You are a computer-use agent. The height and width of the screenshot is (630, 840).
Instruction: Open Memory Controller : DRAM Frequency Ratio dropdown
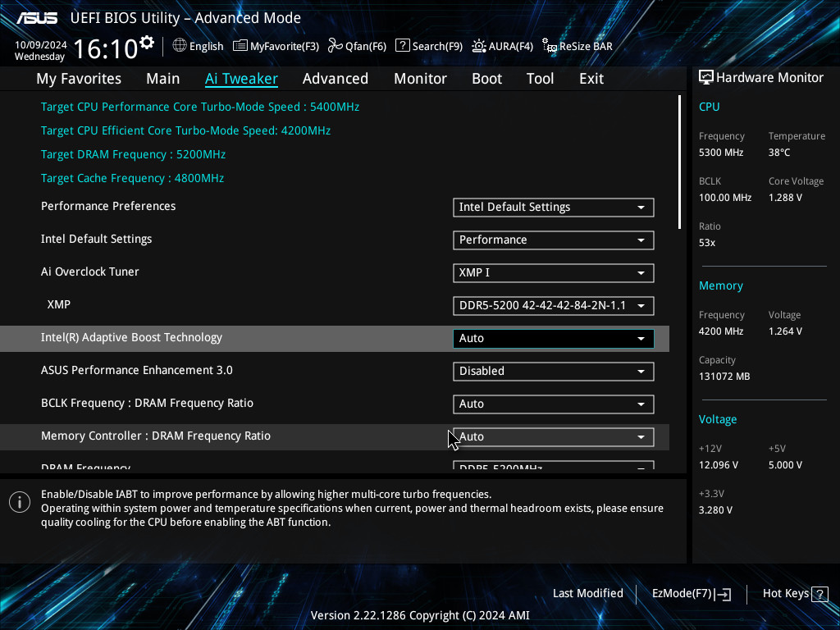(x=554, y=436)
